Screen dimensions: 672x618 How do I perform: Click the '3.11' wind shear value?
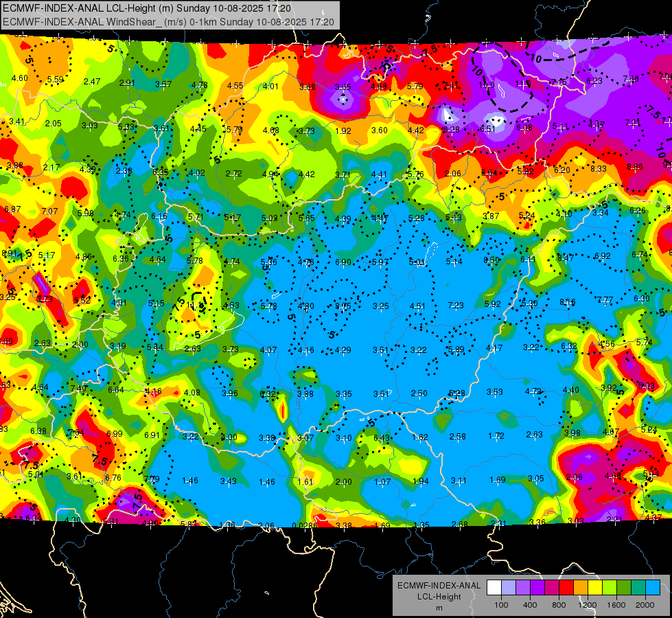click(x=459, y=481)
